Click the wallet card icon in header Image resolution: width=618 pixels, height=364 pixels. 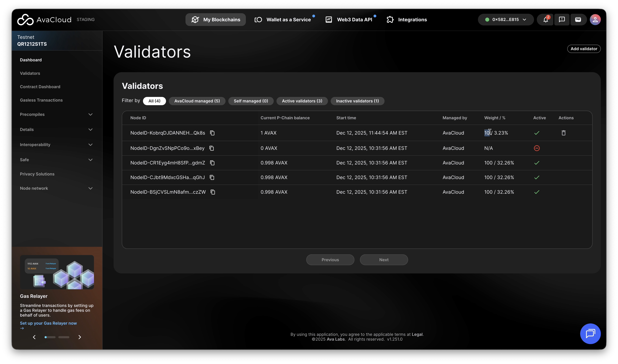click(x=578, y=20)
